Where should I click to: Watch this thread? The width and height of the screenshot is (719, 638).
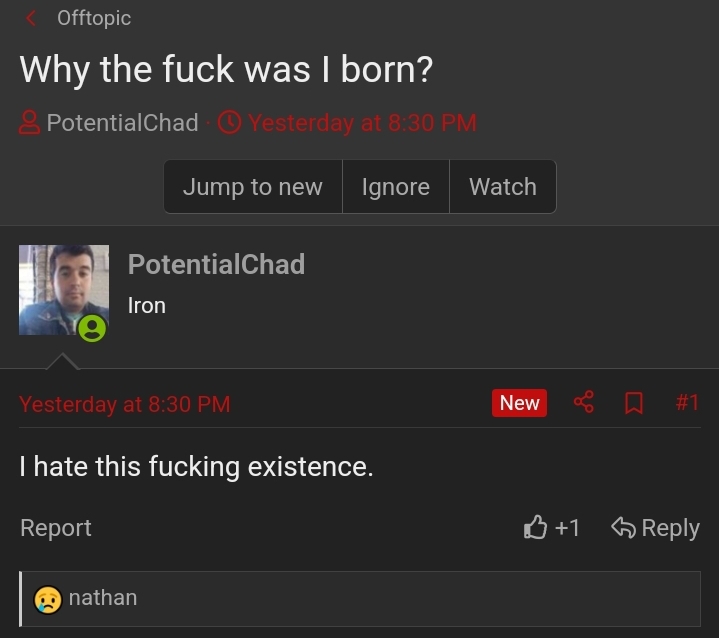pyautogui.click(x=502, y=187)
